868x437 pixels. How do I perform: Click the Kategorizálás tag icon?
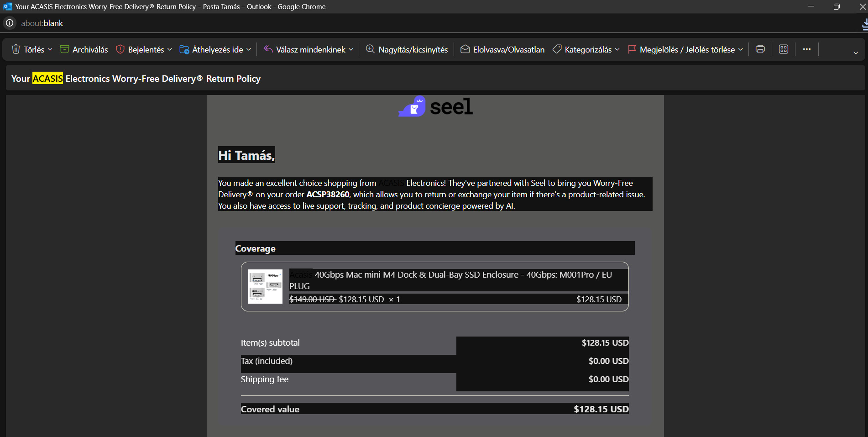click(x=557, y=49)
